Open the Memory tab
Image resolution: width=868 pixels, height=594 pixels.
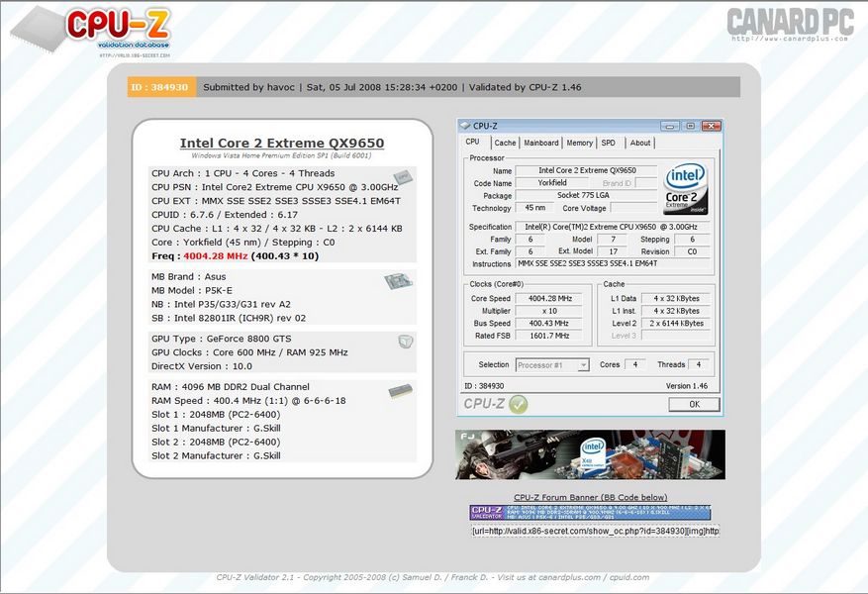pyautogui.click(x=580, y=143)
